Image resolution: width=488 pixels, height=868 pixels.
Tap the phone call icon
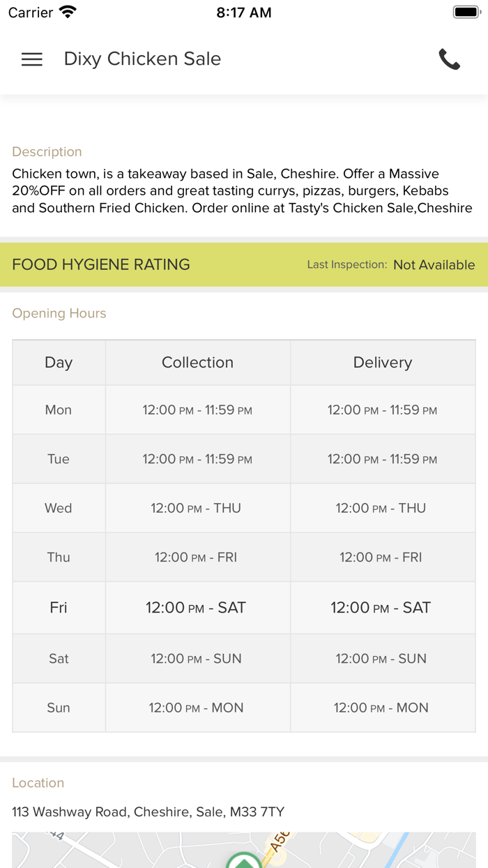[450, 59]
